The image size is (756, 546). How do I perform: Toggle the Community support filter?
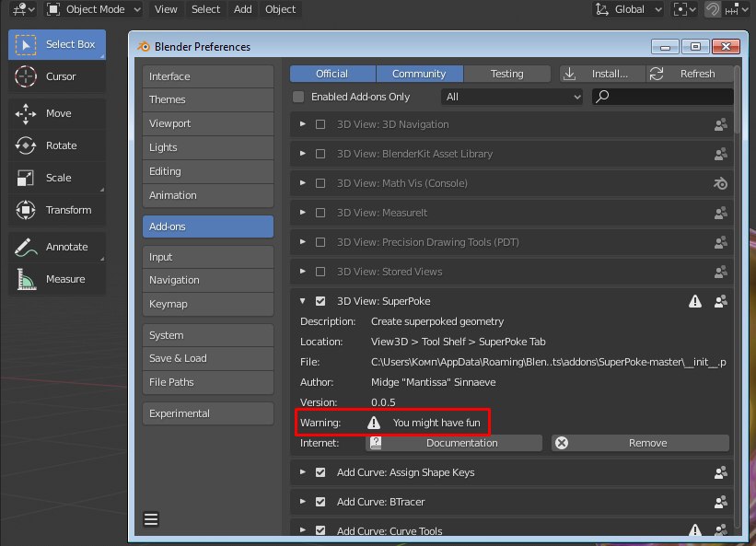420,74
